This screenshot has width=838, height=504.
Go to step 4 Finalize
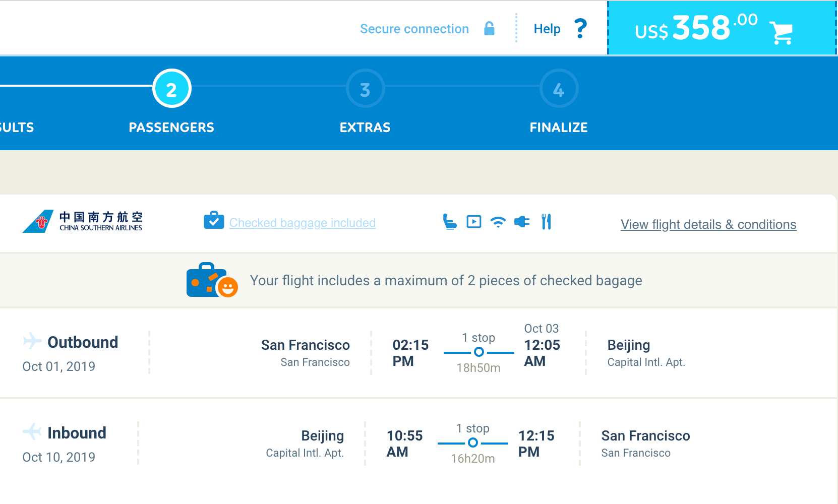click(x=559, y=89)
